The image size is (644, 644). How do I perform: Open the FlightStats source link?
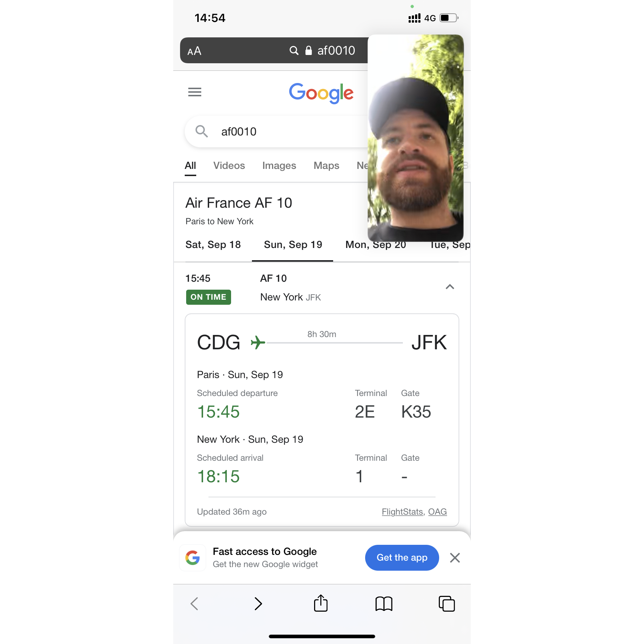tap(402, 512)
